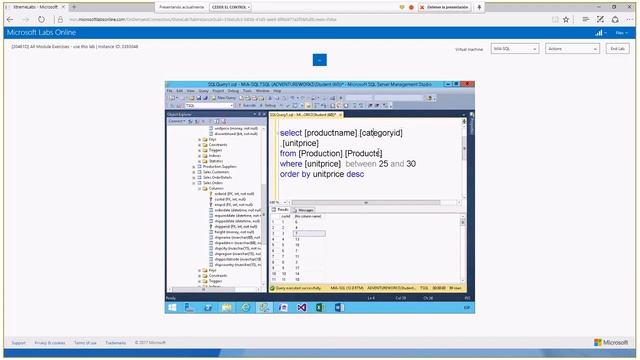Open the Virtual machine MIA-SQL dropdown
640x360 pixels.
tap(514, 49)
